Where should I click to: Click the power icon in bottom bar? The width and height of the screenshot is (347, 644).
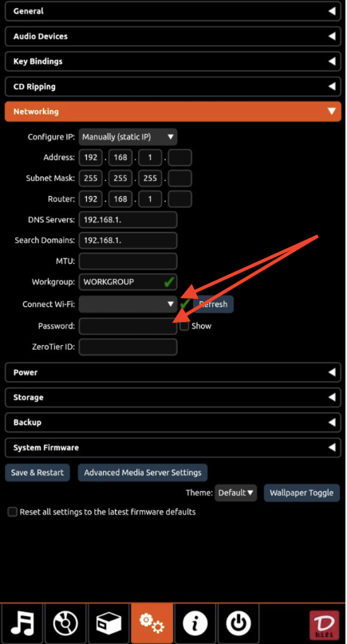[x=238, y=624]
